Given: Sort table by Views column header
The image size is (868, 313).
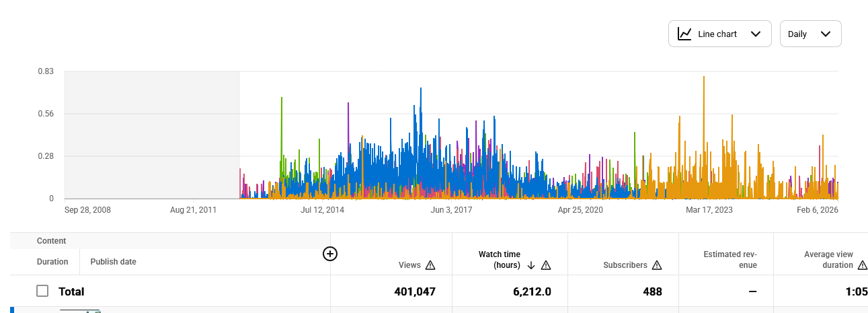Looking at the screenshot, I should [409, 265].
